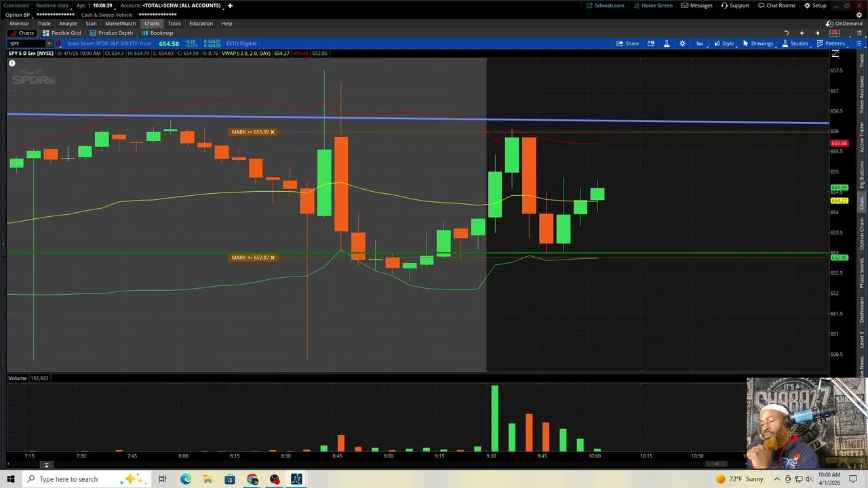Open File Explorer from taskbar
This screenshot has width=868, height=488.
point(208,479)
